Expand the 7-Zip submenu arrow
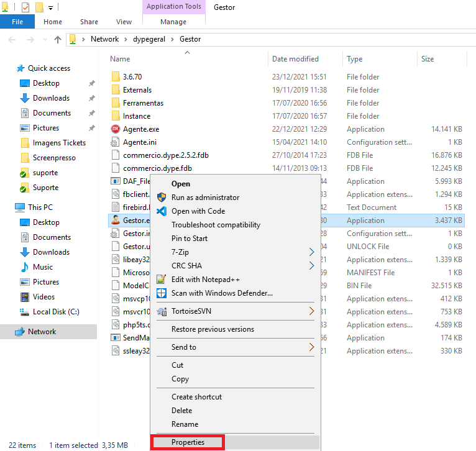Viewport: 476px width, 451px height. [x=311, y=252]
